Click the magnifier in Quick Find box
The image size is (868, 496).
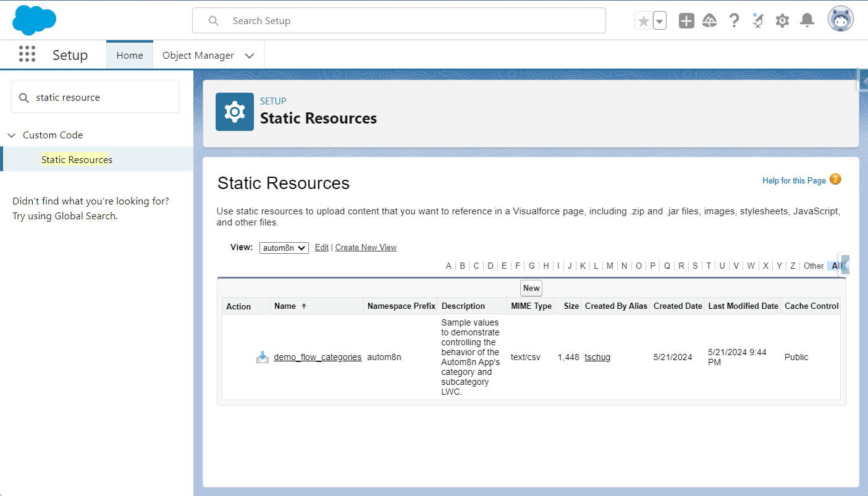point(24,98)
